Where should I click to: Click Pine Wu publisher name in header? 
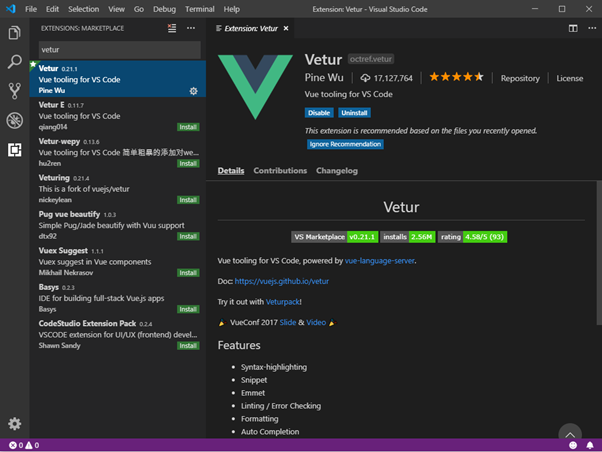(x=324, y=78)
